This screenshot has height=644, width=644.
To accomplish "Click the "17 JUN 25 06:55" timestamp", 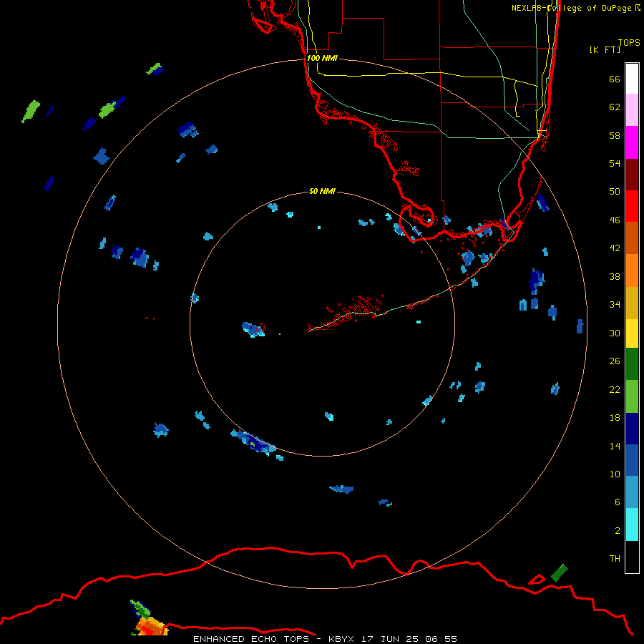I will coord(409,639).
